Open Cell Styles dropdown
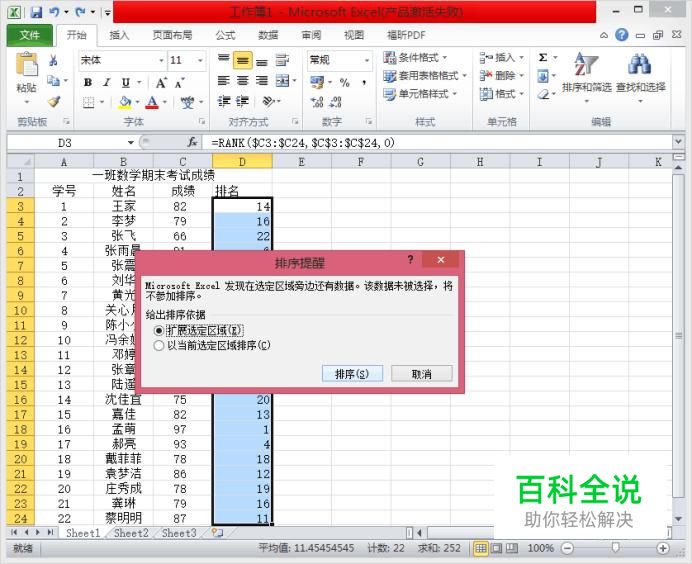The width and height of the screenshot is (692, 564). pos(420,94)
